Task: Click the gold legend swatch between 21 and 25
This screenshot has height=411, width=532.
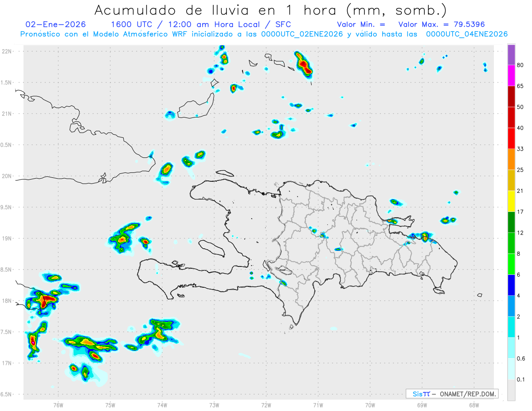Action: (511, 180)
